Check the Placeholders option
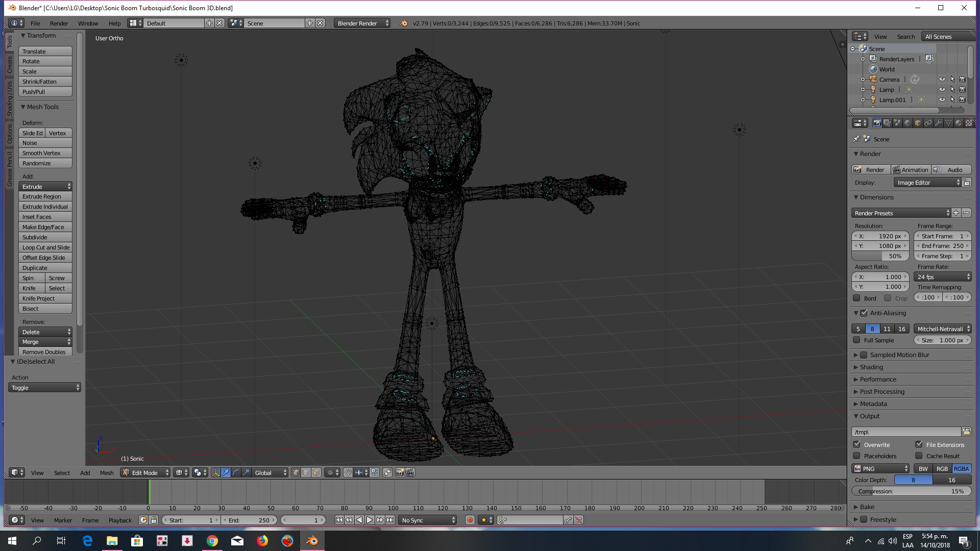The image size is (980, 551). (856, 456)
